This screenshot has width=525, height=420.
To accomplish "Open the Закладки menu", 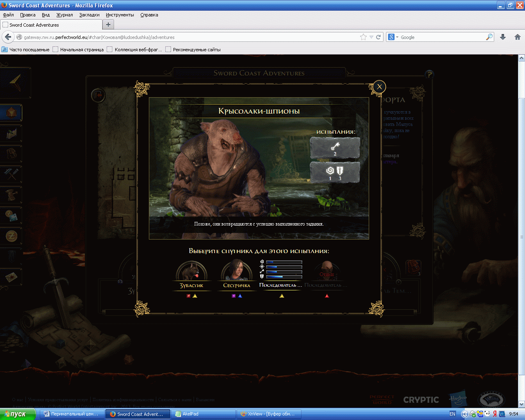I will [x=89, y=15].
